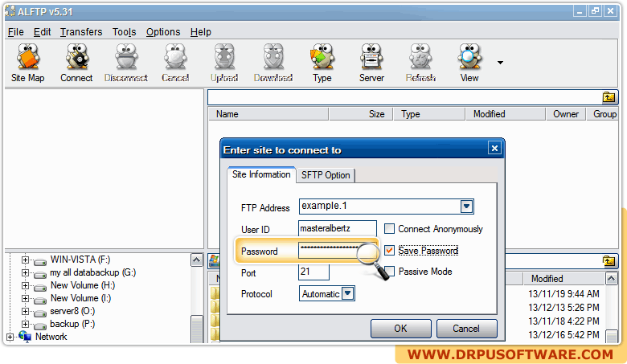This screenshot has height=364, width=627.
Task: Click the drive tree scroll-up arrow
Action: [x=196, y=260]
